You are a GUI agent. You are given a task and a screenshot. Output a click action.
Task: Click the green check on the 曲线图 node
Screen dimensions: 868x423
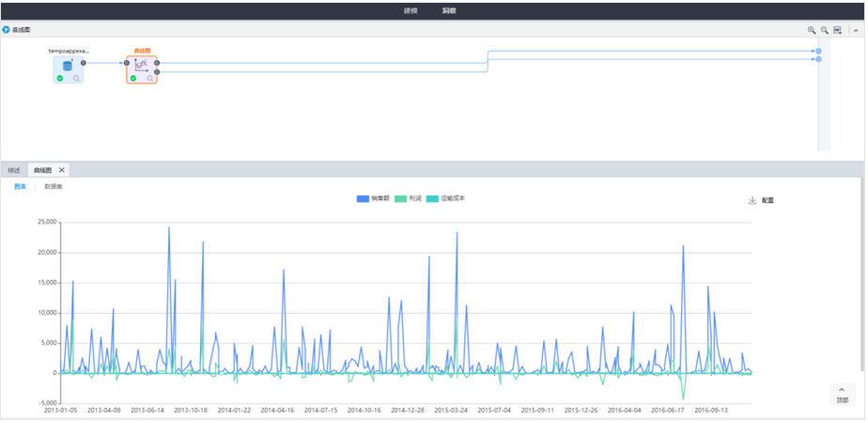click(133, 79)
